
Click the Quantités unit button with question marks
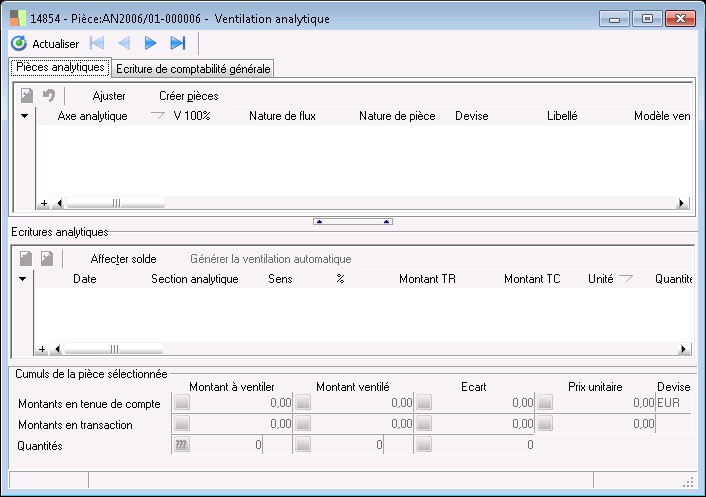[181, 445]
